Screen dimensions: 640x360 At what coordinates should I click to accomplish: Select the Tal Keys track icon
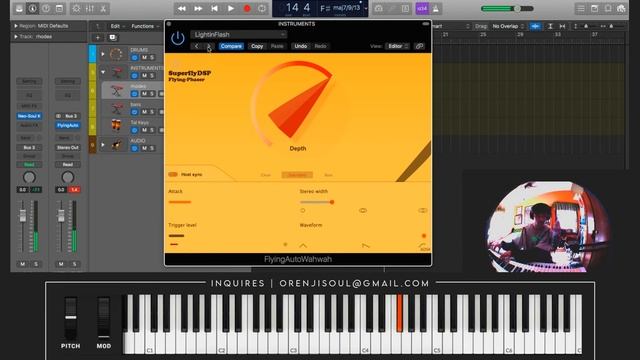tap(116, 125)
